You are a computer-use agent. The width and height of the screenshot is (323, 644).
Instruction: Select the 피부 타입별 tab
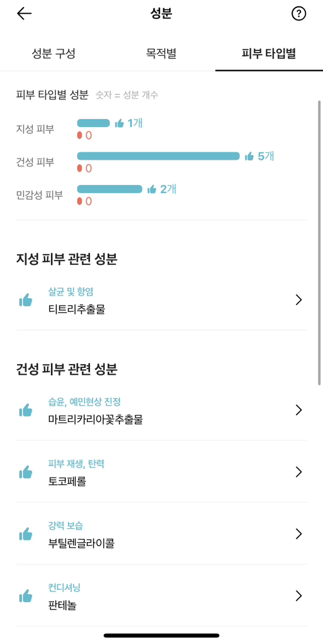(x=269, y=54)
